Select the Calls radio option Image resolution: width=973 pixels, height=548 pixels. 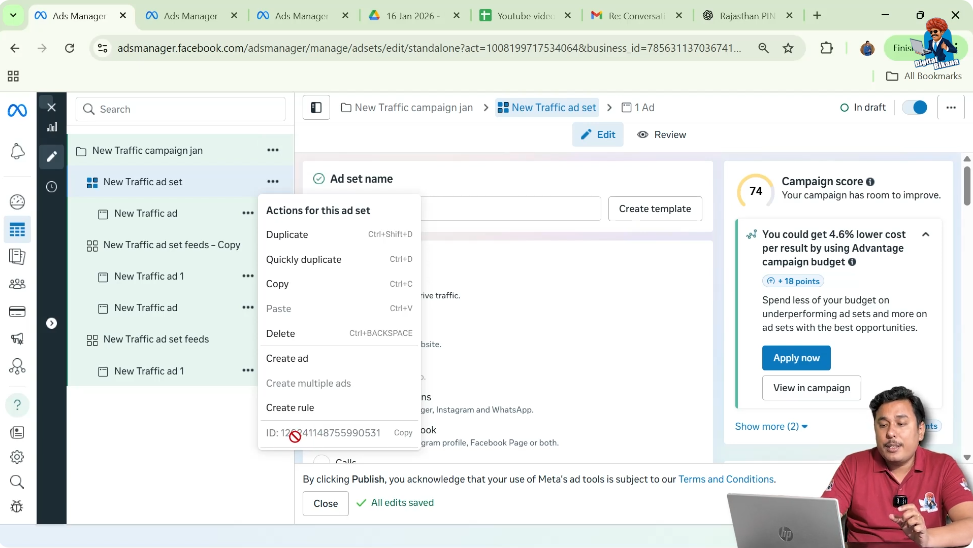(x=321, y=461)
